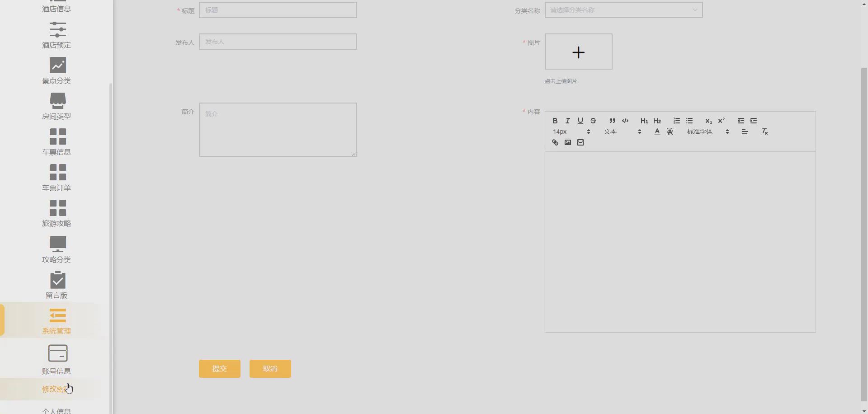Image resolution: width=868 pixels, height=414 pixels.
Task: Expand the 分类名称 select box
Action: coord(623,10)
